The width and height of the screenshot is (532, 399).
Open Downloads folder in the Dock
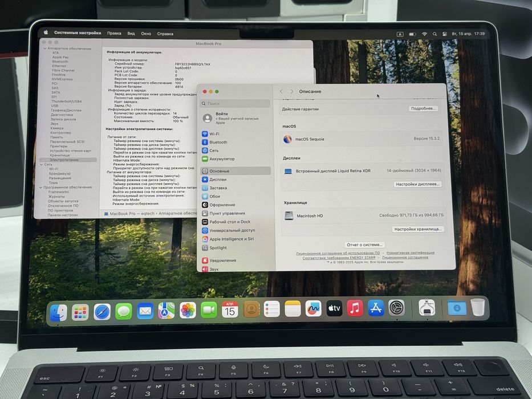pos(457,307)
